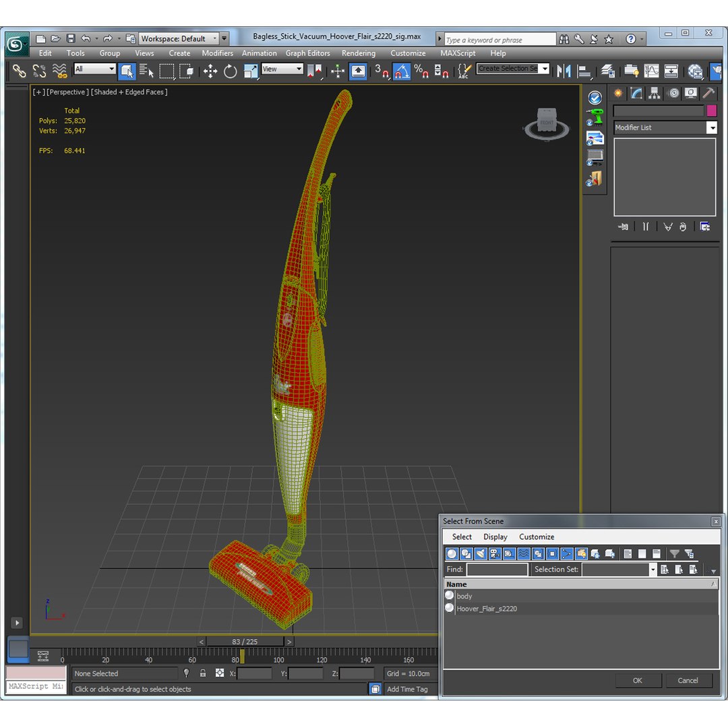Go to next frame arrow on time slider
The width and height of the screenshot is (728, 728).
pos(289,642)
